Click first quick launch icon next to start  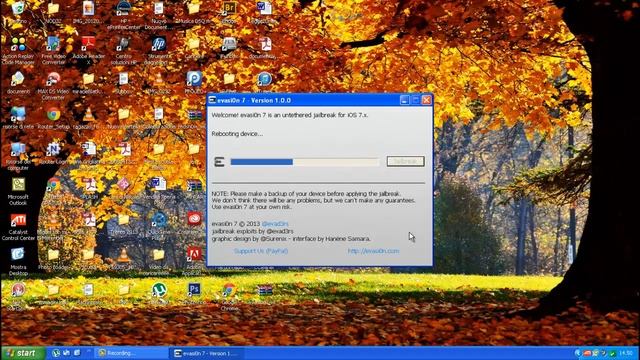coord(56,353)
